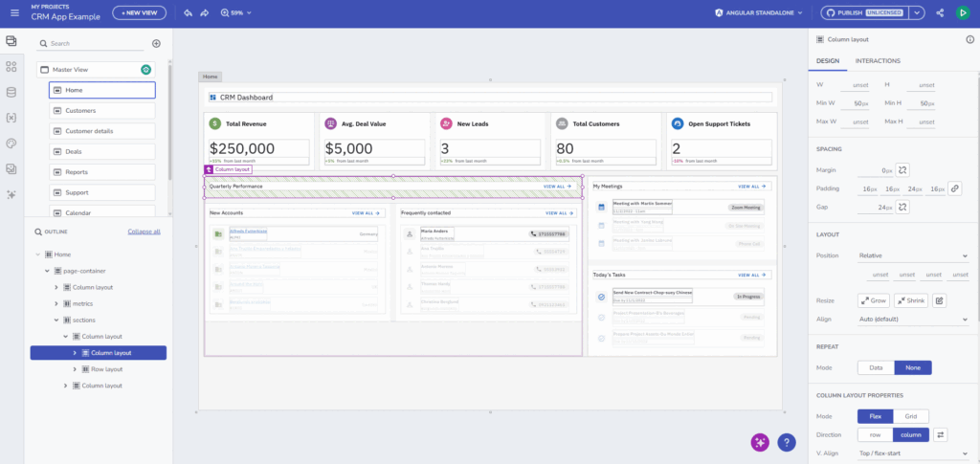Select parent via Column layout tag icon
980x464 pixels.
(x=209, y=169)
